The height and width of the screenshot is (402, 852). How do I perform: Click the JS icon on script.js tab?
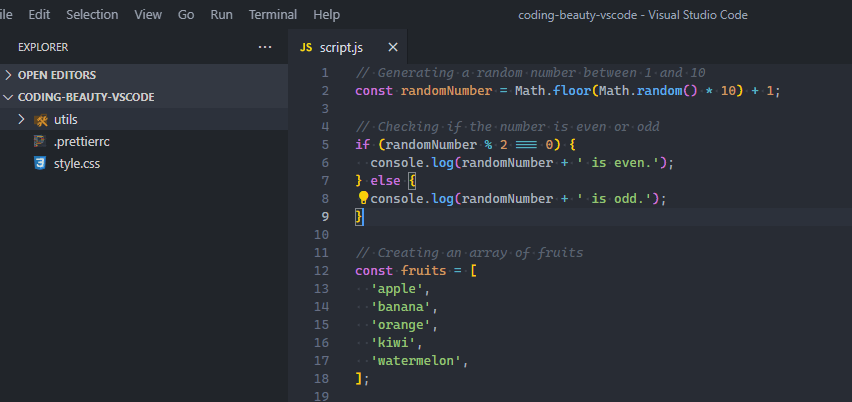pyautogui.click(x=306, y=47)
